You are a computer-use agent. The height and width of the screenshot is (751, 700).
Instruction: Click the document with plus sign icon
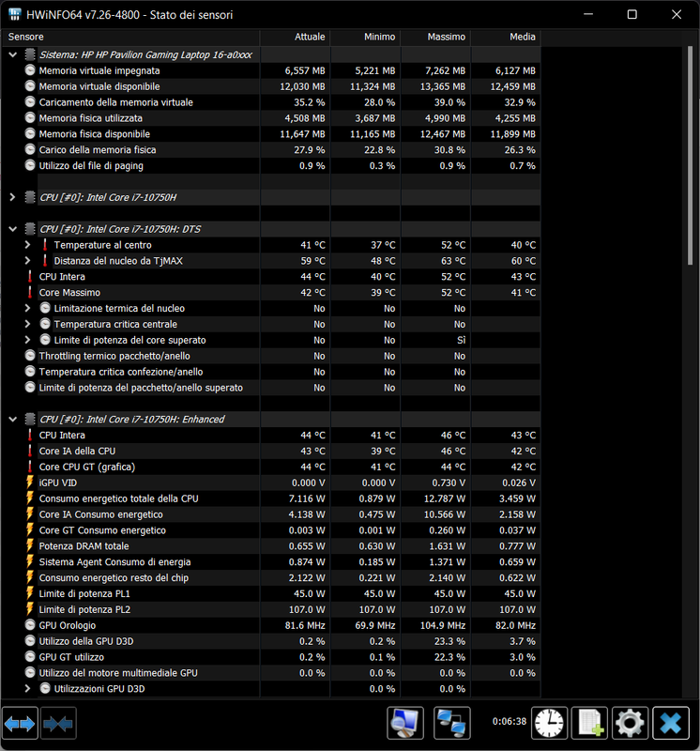(x=590, y=723)
